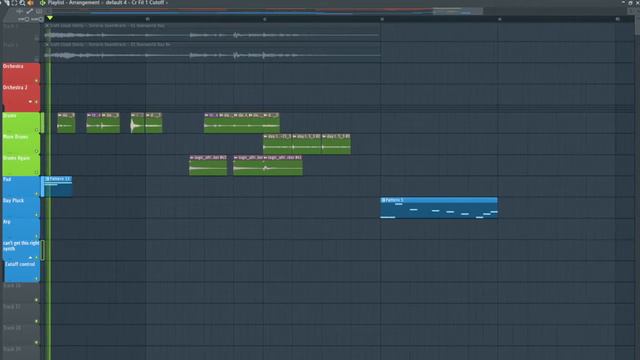Mute the Arp track
Viewport: 640px width, 360px height.
[x=36, y=236]
